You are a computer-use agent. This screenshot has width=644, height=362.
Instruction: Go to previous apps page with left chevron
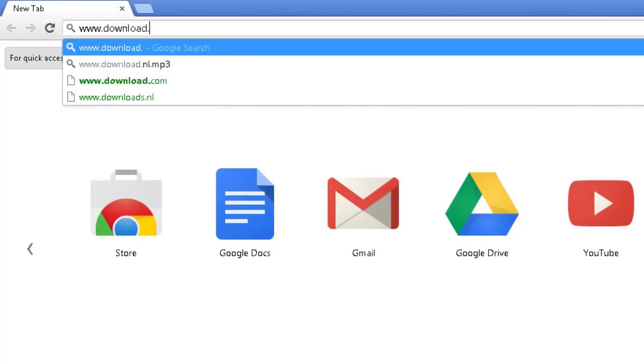point(30,249)
